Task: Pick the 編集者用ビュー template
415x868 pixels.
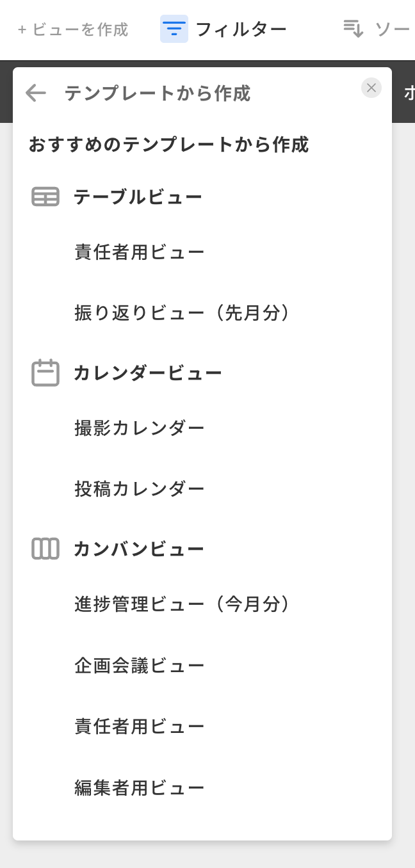Action: coord(140,787)
